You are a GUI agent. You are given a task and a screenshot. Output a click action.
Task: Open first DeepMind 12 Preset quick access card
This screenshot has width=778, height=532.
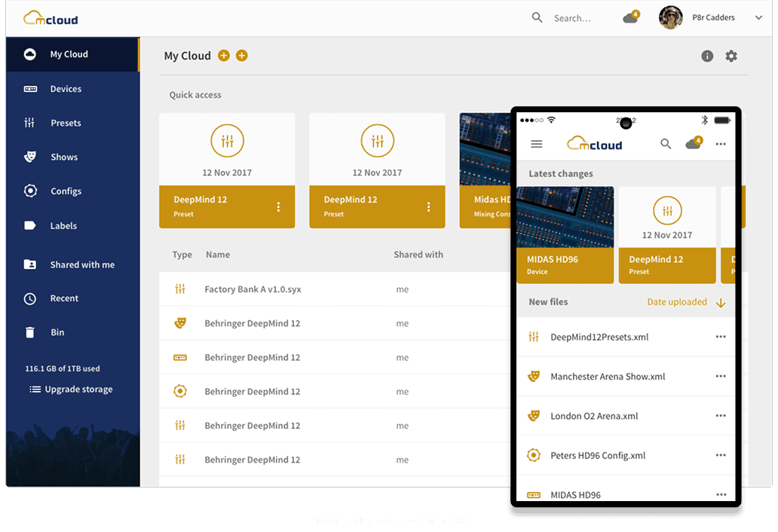click(x=227, y=170)
